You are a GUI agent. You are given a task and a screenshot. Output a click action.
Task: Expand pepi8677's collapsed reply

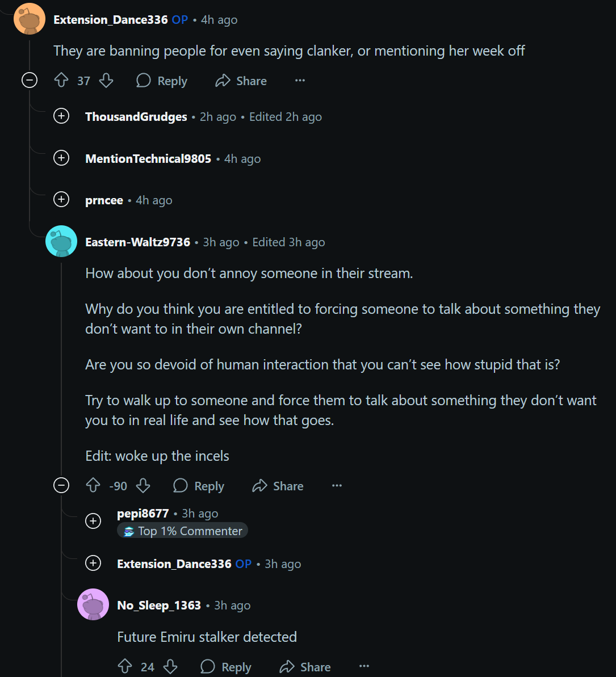click(x=93, y=521)
